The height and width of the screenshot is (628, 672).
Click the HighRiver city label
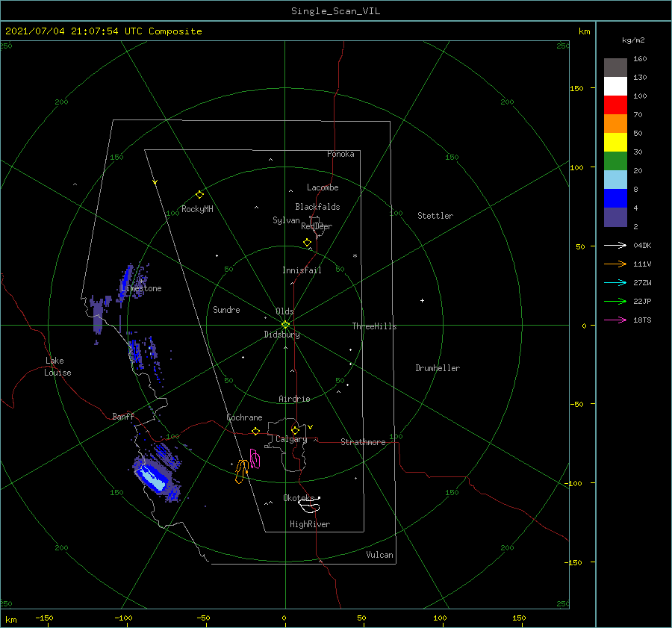point(310,524)
